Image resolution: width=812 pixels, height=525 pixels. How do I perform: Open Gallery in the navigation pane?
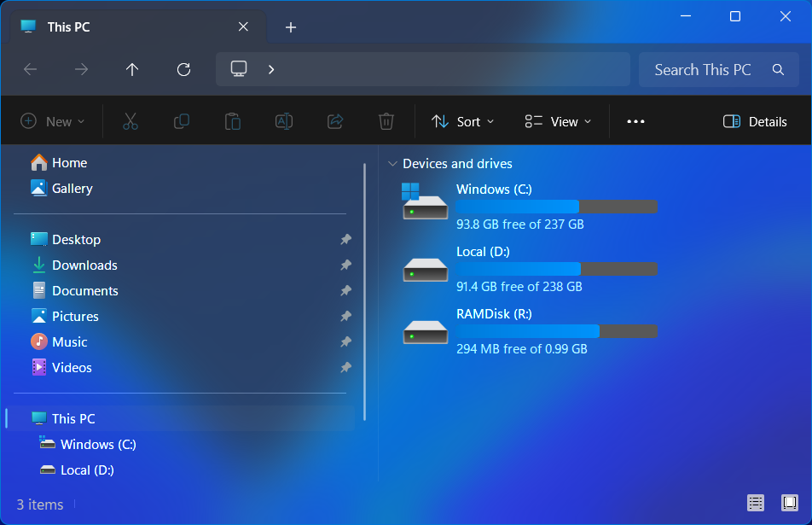[72, 188]
